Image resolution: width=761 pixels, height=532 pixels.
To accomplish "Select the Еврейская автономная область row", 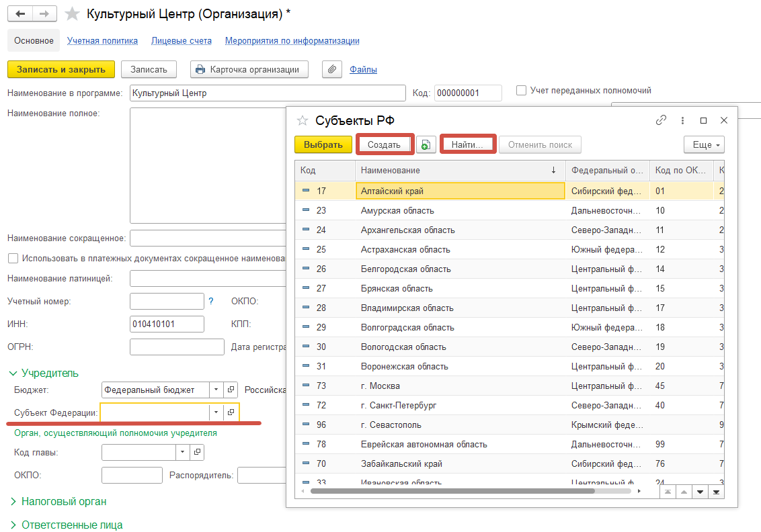I will 509,444.
